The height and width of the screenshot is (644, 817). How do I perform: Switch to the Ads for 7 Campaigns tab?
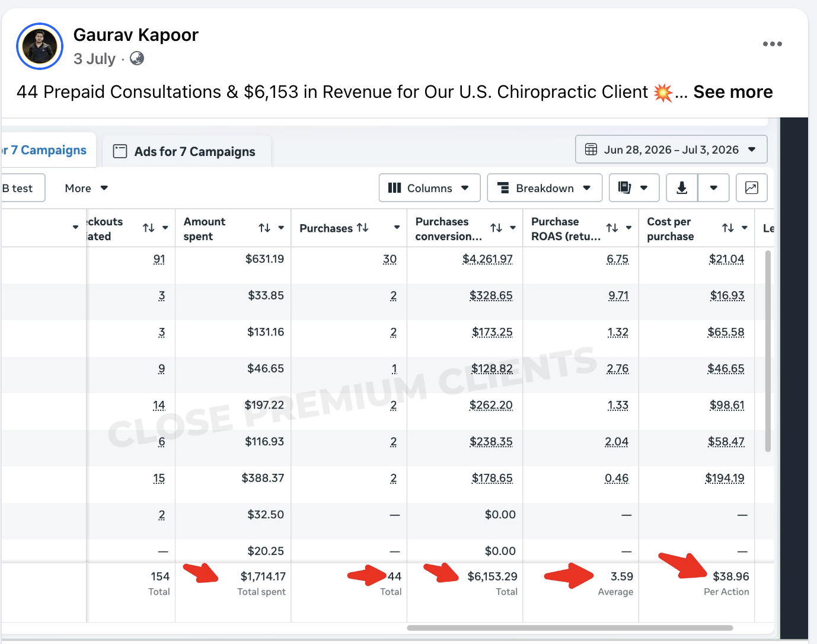pyautogui.click(x=187, y=151)
